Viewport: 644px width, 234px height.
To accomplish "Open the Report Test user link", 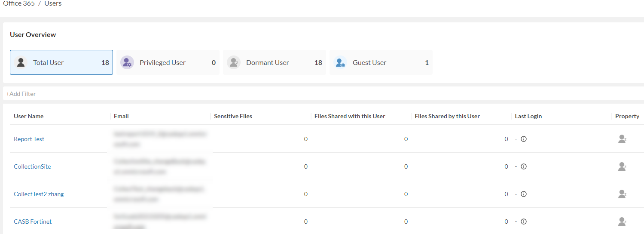I will click(x=29, y=139).
